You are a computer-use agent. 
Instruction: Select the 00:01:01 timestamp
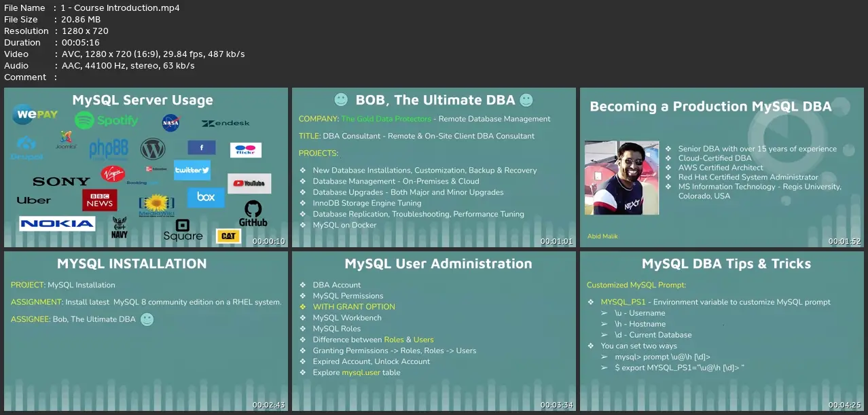pos(557,241)
